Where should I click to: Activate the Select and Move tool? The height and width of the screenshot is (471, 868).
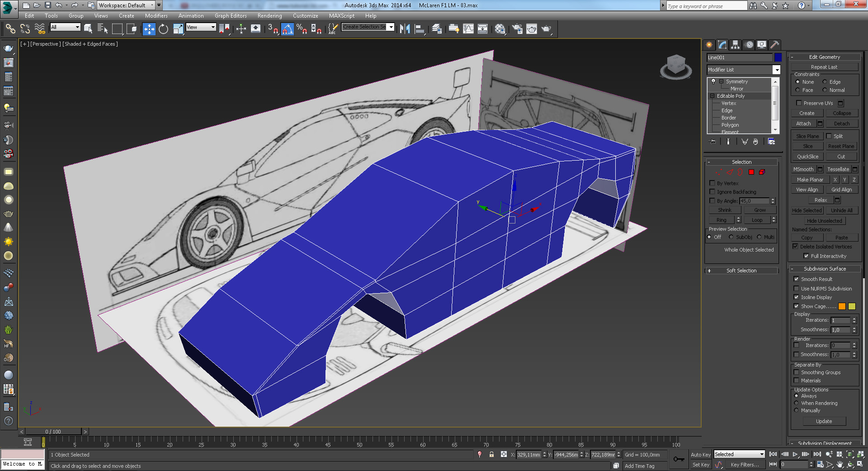coord(149,29)
